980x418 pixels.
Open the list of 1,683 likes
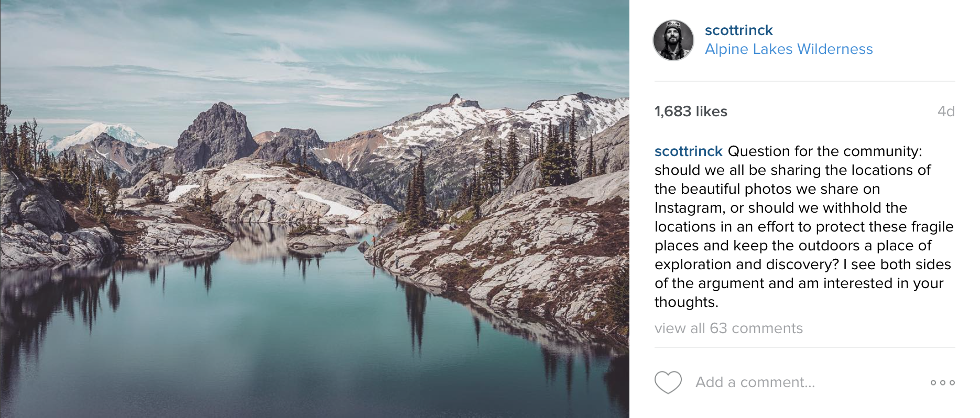coord(690,111)
